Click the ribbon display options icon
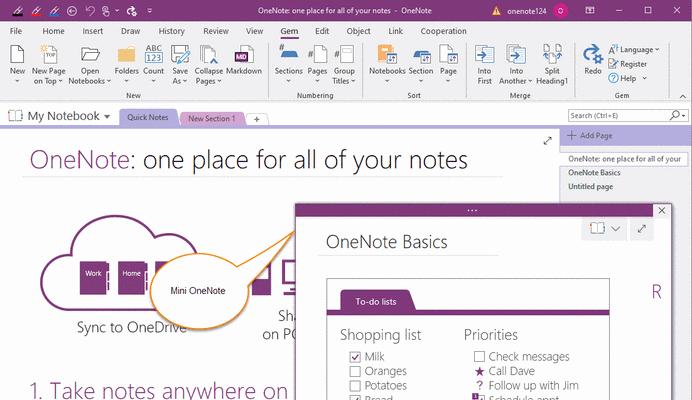The width and height of the screenshot is (692, 400). coord(590,10)
